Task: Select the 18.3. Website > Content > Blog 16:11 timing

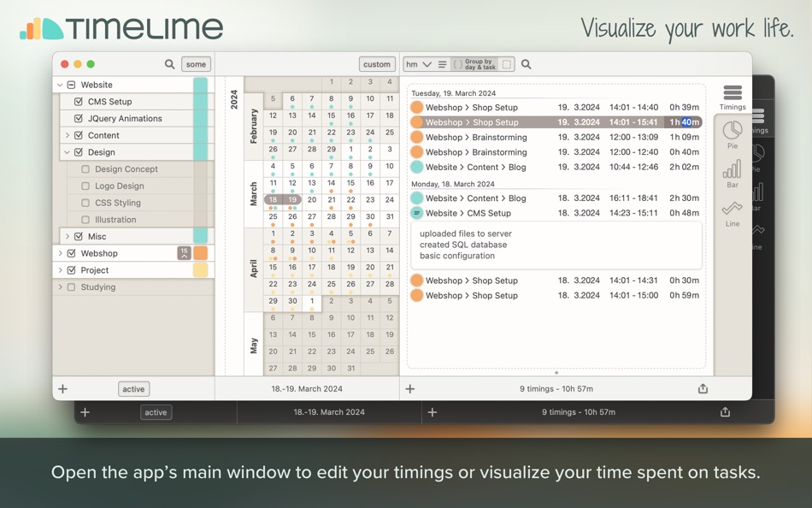Action: tap(556, 198)
